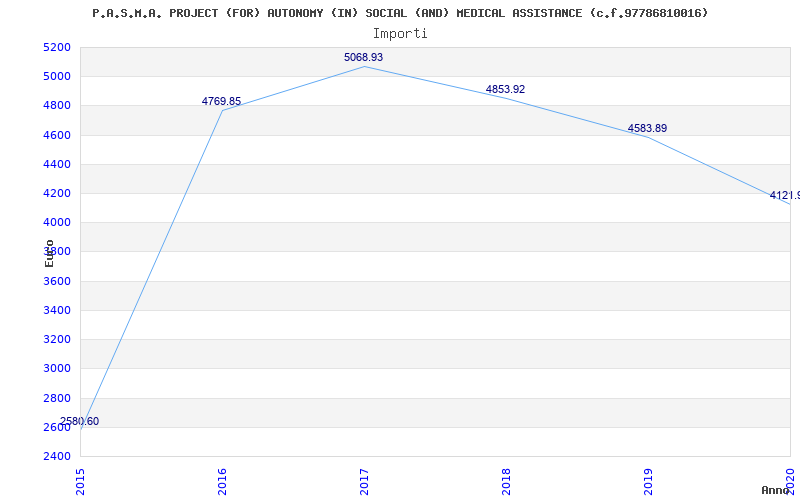Click data label 2580.60
800x500 pixels.
tap(79, 421)
